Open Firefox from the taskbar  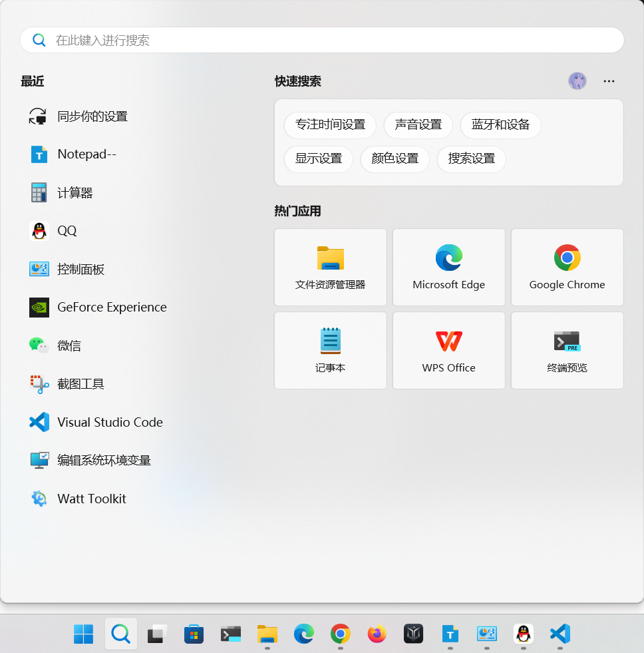[377, 634]
